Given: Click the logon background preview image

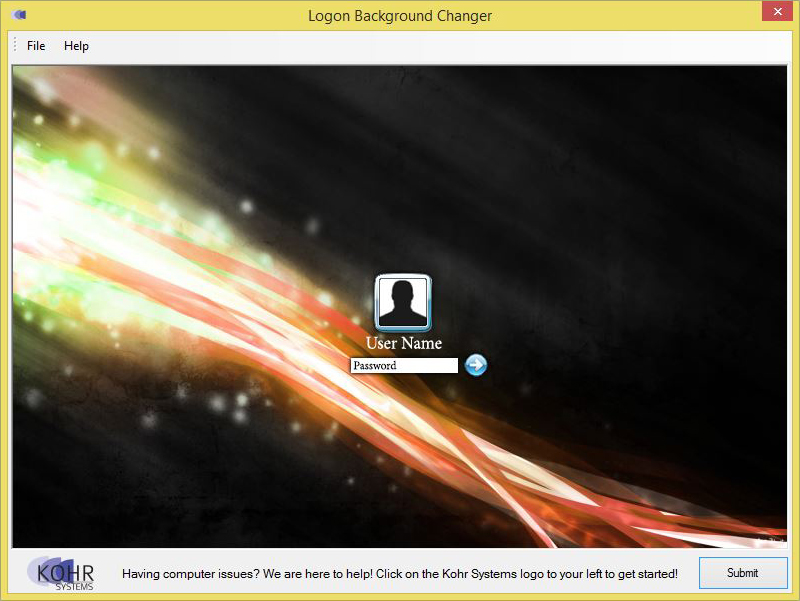Looking at the screenshot, I should [399, 307].
